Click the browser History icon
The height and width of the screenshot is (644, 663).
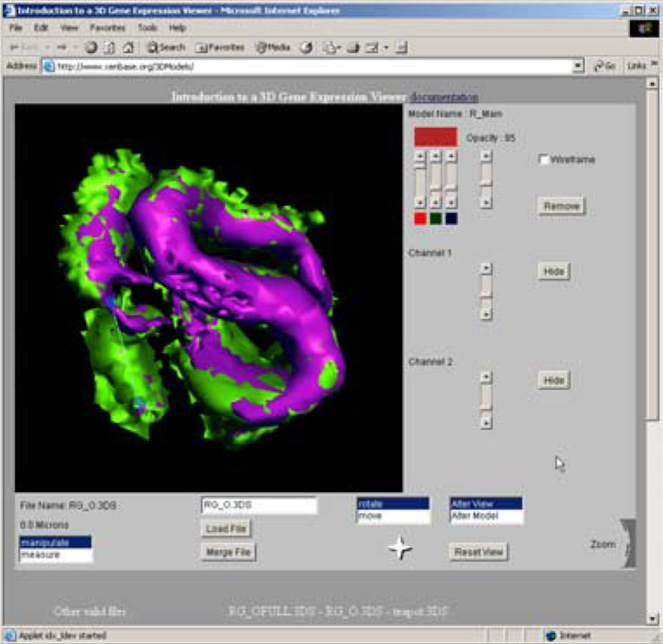click(x=306, y=48)
